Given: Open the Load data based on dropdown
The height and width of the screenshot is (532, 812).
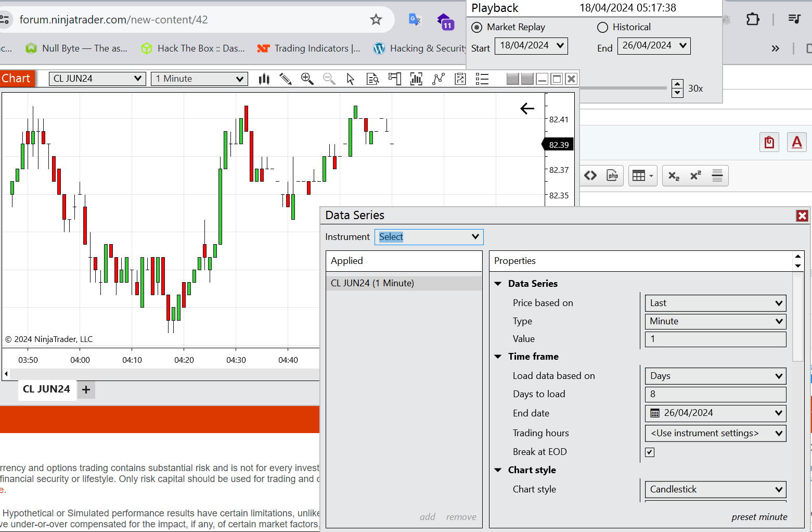Looking at the screenshot, I should coord(715,376).
